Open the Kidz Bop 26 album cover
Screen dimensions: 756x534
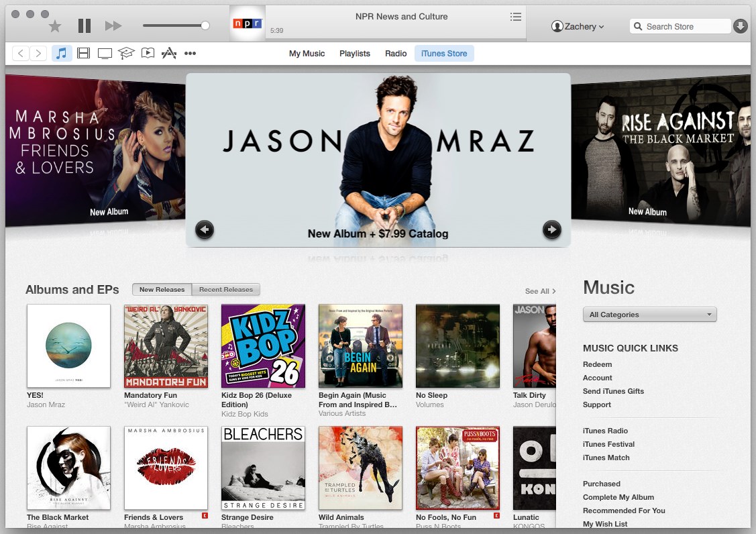[263, 346]
